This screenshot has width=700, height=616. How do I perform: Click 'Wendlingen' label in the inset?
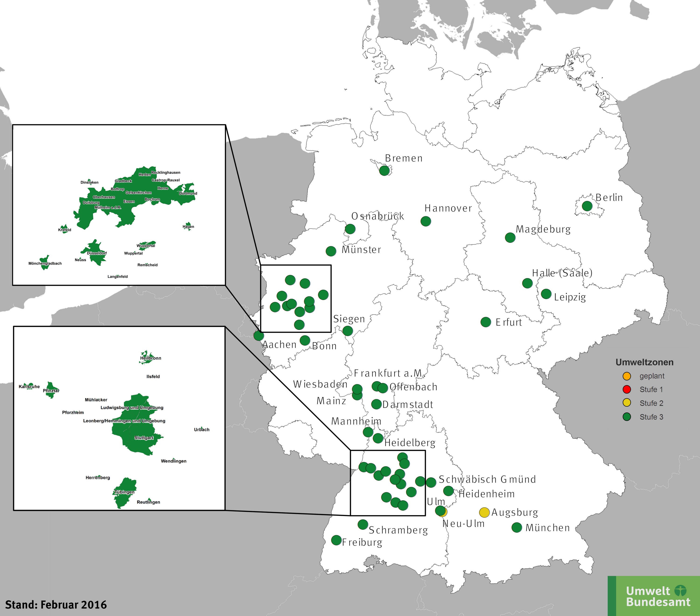[x=174, y=461]
